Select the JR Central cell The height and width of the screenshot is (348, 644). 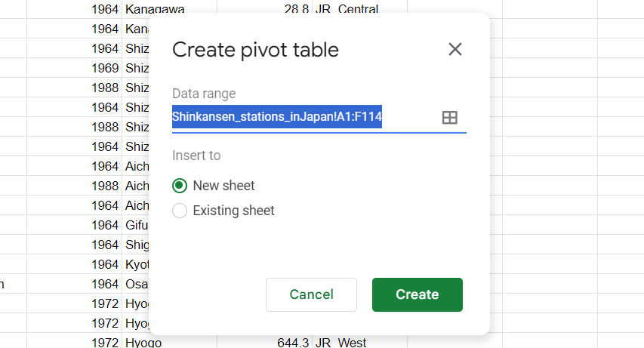pos(347,10)
